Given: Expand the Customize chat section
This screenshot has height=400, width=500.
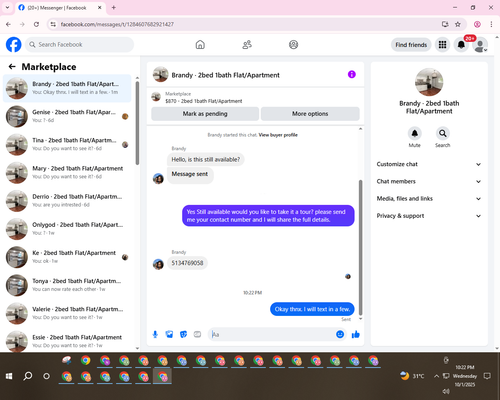Looking at the screenshot, I should pos(429,164).
